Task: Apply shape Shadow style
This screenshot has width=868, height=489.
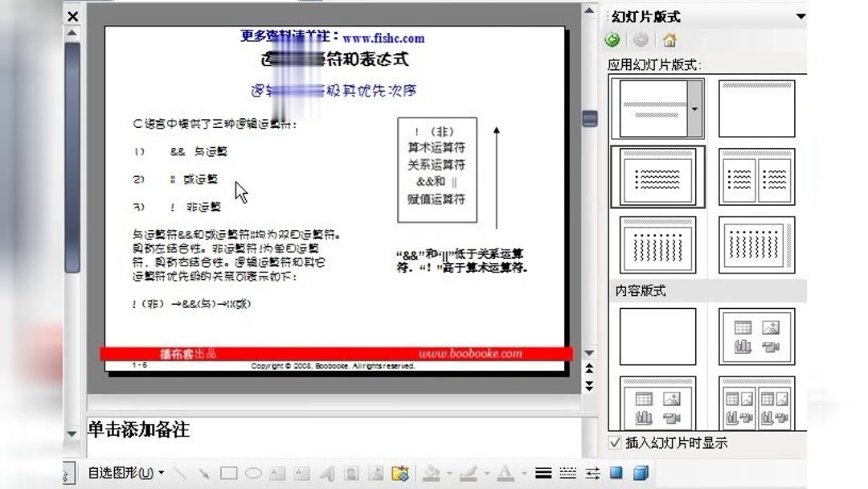Action: [615, 473]
